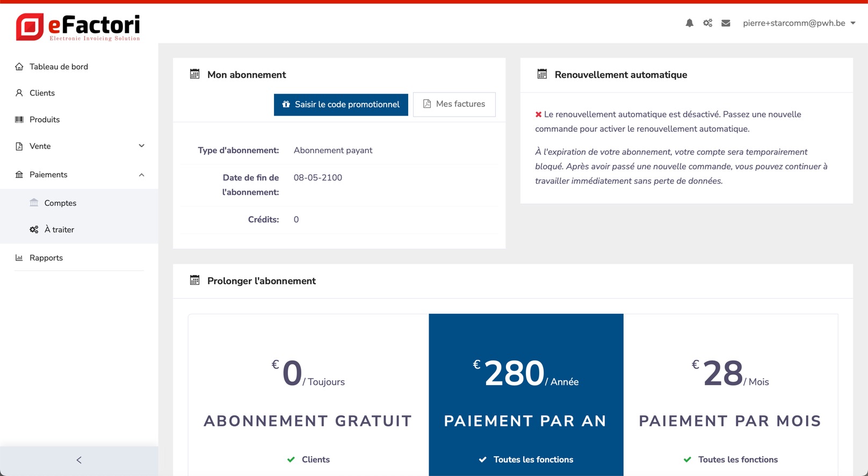Screen dimensions: 868x476
Task: Open the envelope messages icon
Action: 726,23
